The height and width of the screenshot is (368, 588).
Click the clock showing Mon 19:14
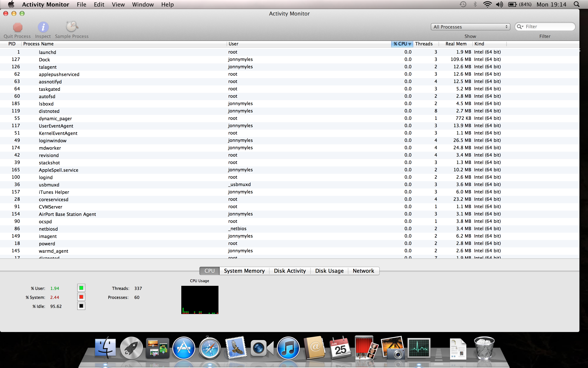pos(551,4)
